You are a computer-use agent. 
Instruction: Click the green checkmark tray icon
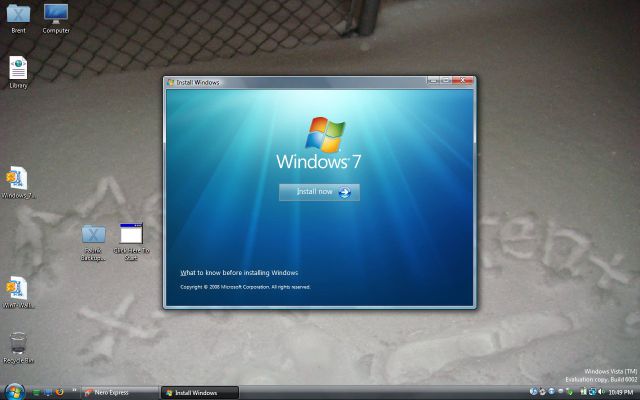click(570, 392)
